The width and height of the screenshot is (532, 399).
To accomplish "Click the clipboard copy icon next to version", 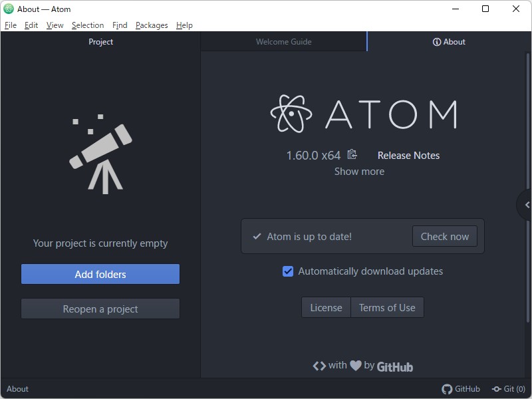I will [x=352, y=154].
